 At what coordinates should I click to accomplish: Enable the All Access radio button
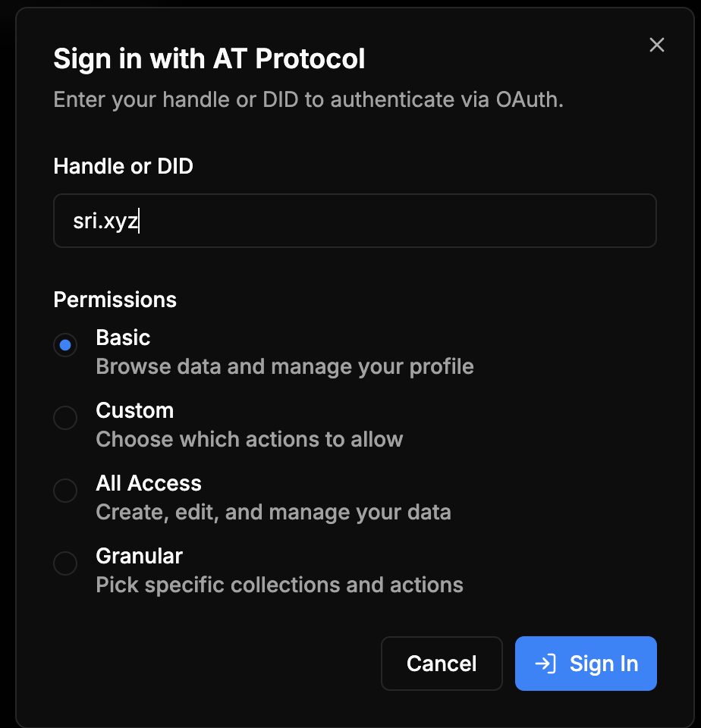tap(65, 491)
